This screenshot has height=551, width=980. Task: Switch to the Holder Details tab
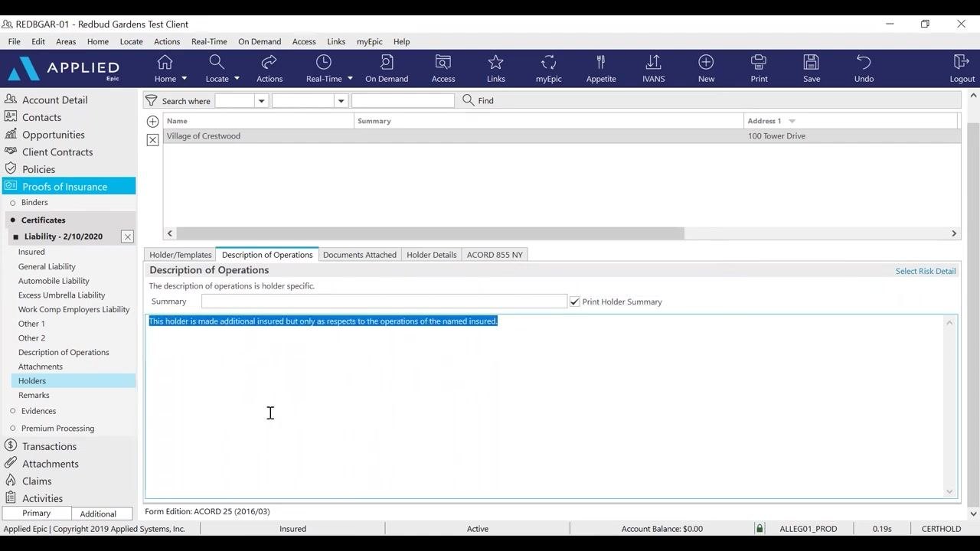[432, 255]
